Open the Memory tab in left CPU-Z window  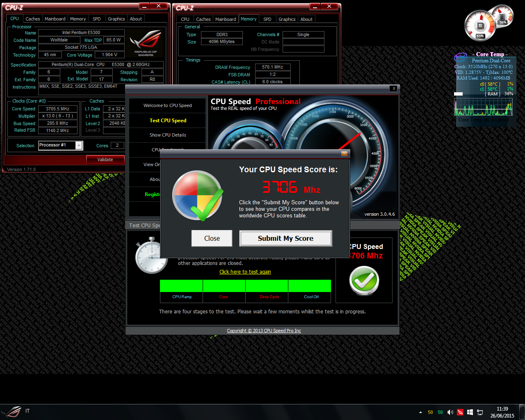78,19
